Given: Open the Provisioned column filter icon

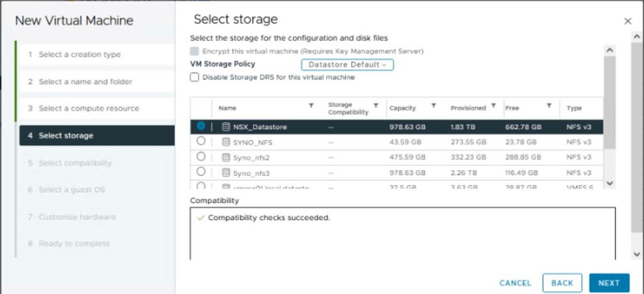Looking at the screenshot, I should [494, 106].
